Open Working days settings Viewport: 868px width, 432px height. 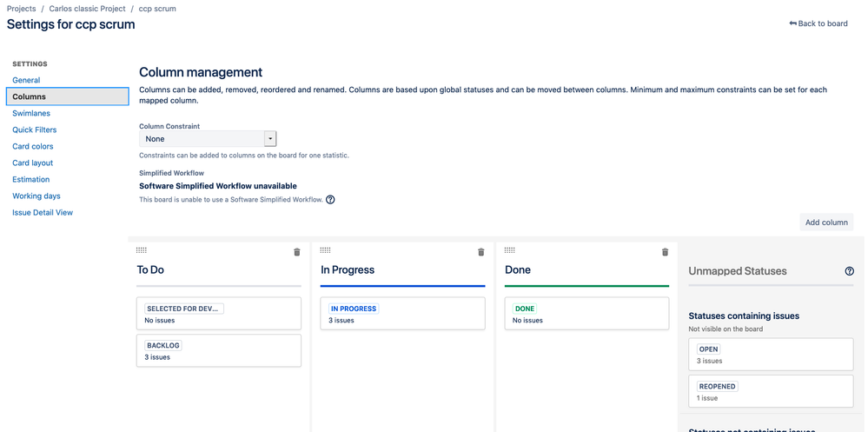click(x=36, y=196)
